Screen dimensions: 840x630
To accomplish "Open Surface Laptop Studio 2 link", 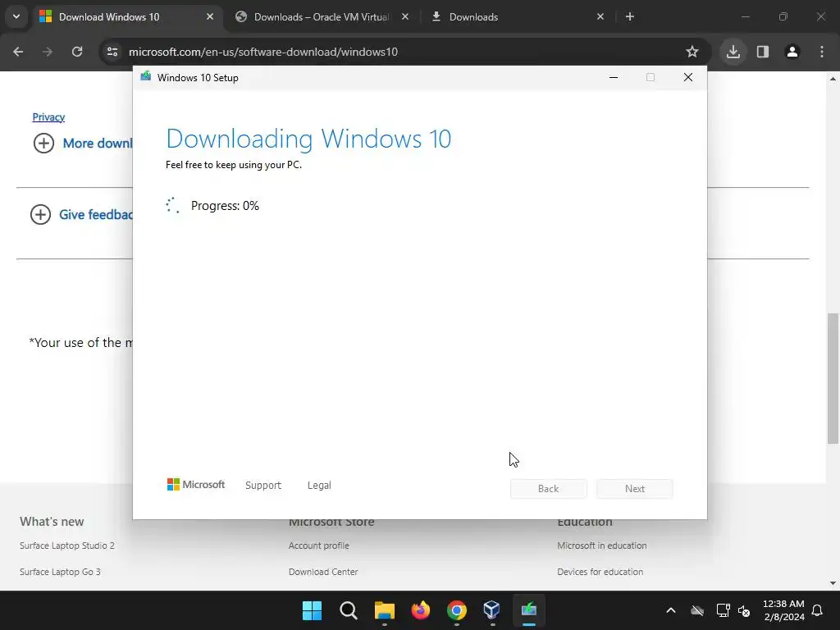I will click(67, 546).
